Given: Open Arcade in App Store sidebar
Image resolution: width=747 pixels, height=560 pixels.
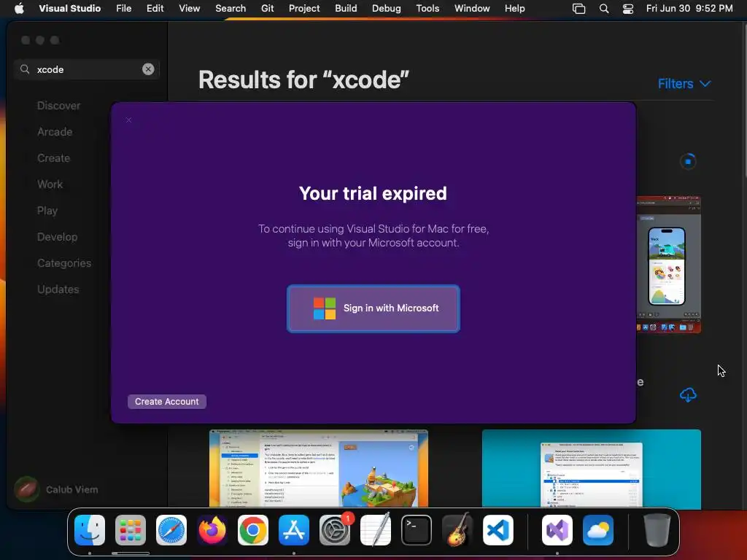Looking at the screenshot, I should pos(55,132).
